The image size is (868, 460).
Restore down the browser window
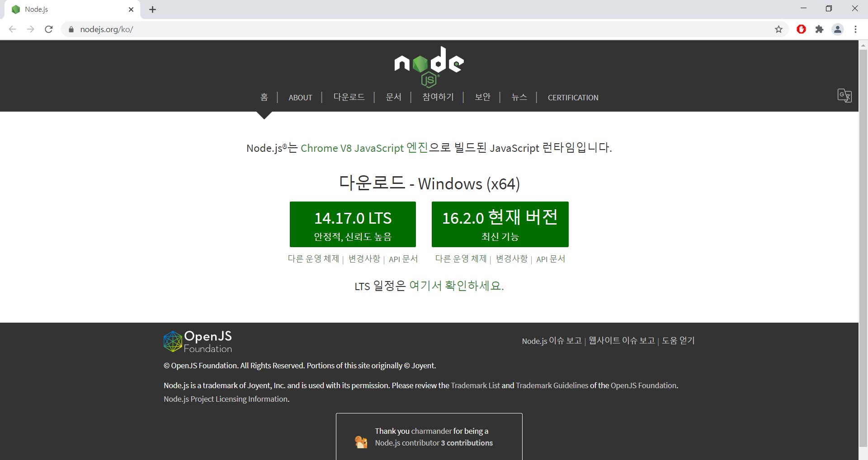pos(829,9)
